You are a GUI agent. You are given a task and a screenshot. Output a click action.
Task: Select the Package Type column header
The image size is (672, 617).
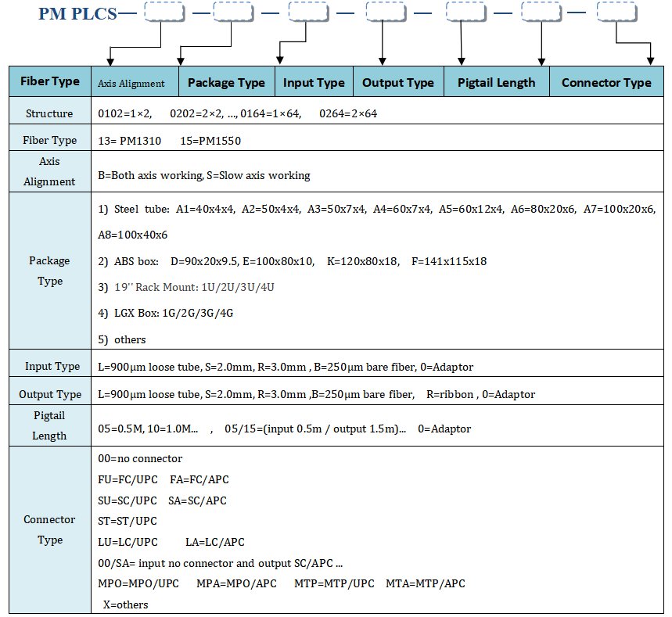pyautogui.click(x=226, y=82)
